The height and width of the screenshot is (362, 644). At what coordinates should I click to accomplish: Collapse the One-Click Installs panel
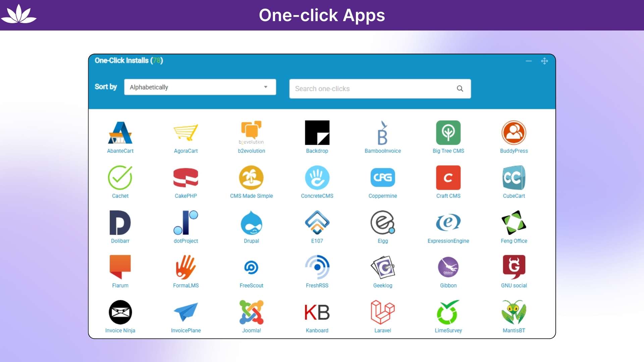pos(529,61)
